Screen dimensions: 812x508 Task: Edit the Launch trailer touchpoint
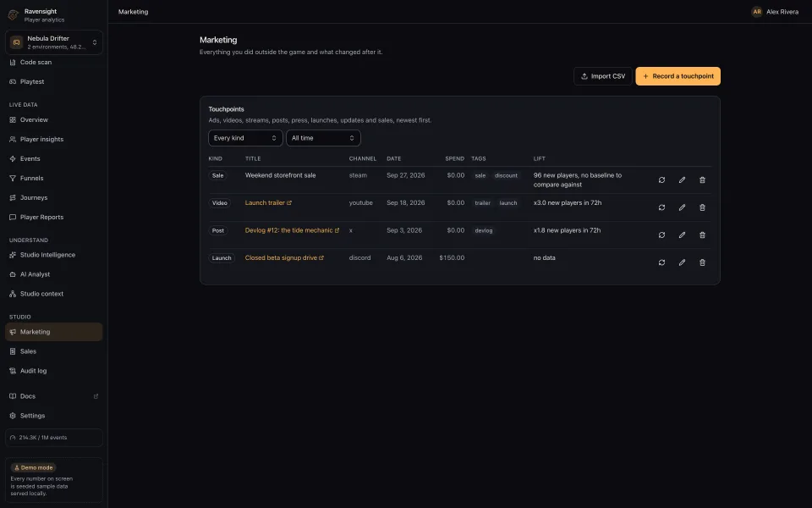tap(682, 207)
